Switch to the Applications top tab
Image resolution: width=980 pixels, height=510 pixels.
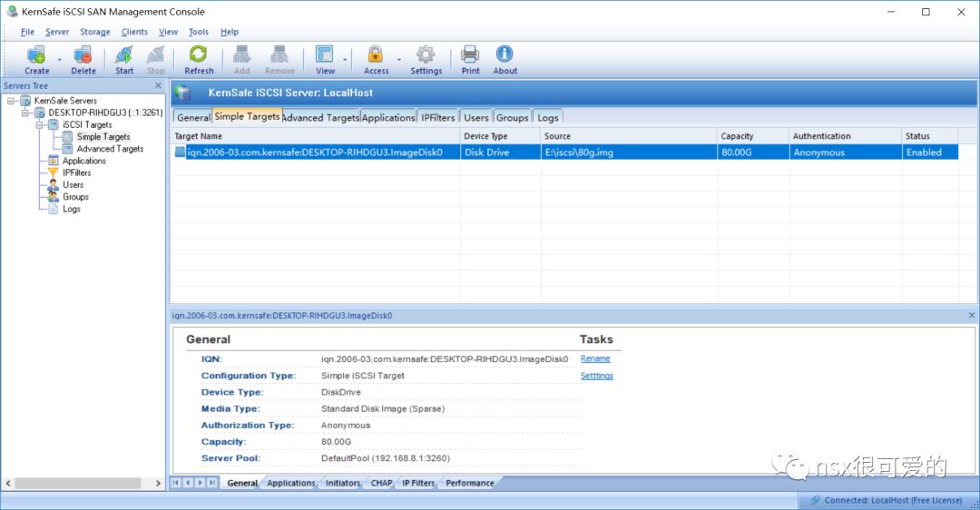[x=388, y=117]
